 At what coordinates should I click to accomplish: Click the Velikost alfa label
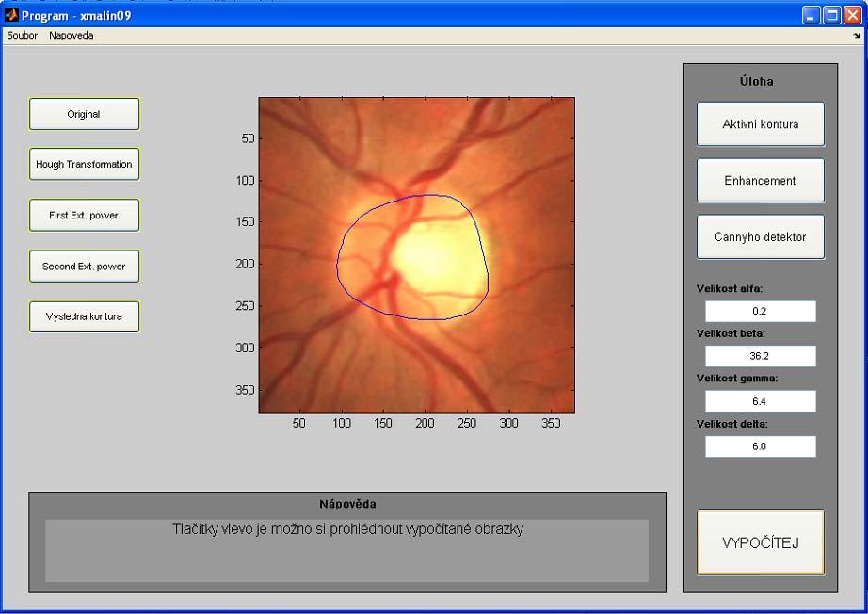point(729,288)
